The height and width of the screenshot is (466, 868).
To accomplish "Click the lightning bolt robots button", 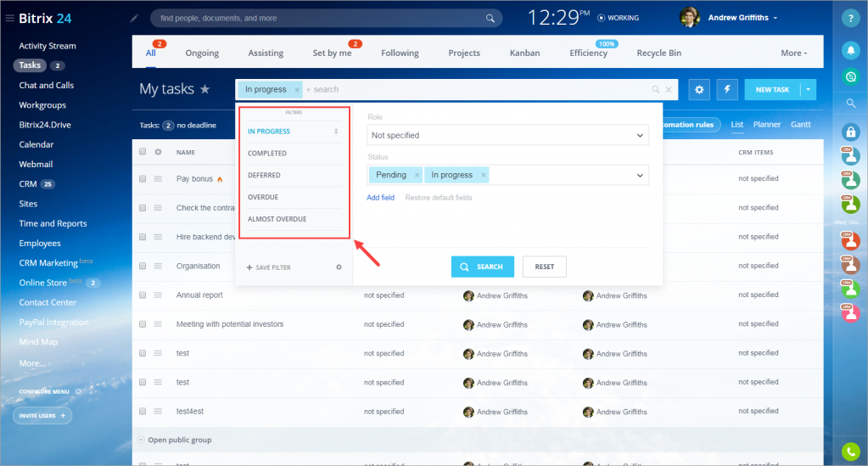I will pyautogui.click(x=727, y=89).
